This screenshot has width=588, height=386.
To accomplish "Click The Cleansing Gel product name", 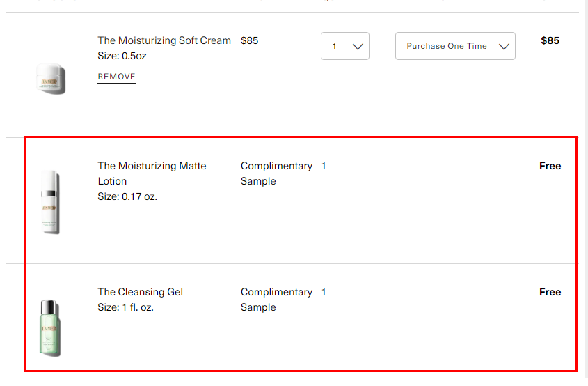I will tap(141, 292).
